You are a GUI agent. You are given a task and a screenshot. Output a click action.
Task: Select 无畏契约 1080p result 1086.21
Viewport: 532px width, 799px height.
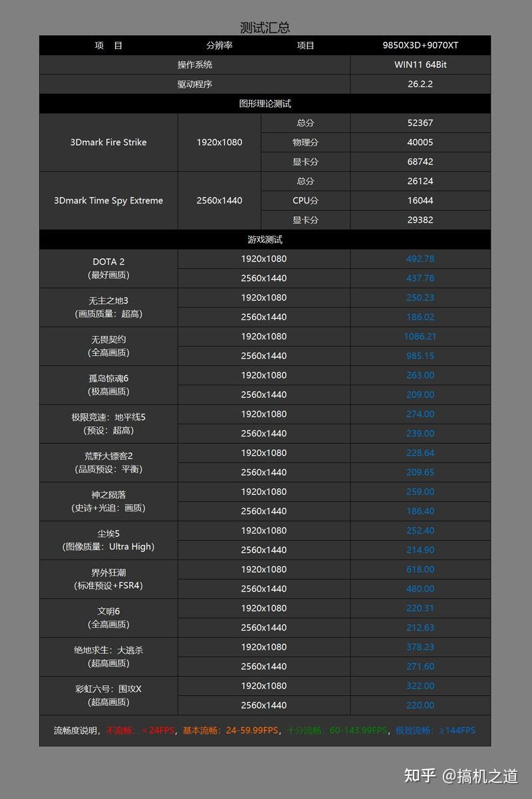point(420,337)
